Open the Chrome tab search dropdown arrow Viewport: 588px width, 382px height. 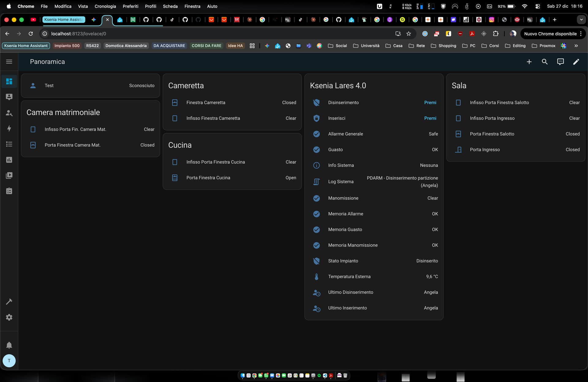pyautogui.click(x=581, y=20)
